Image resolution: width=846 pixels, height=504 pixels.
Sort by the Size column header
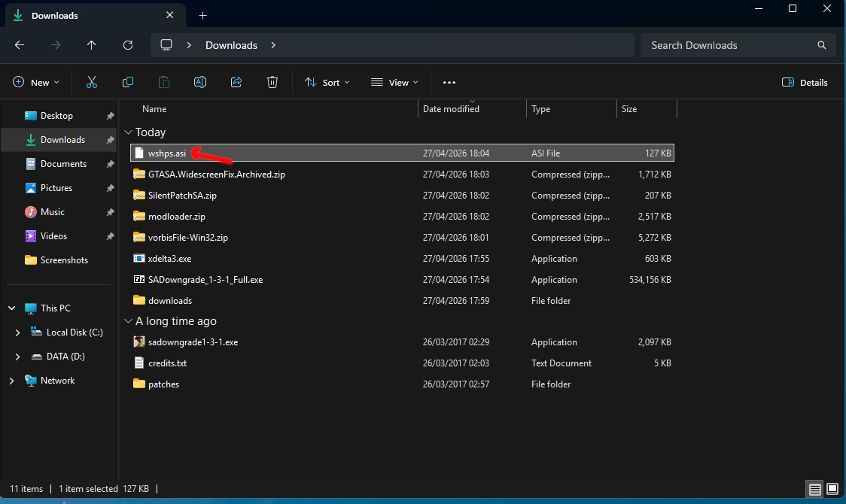coord(629,109)
